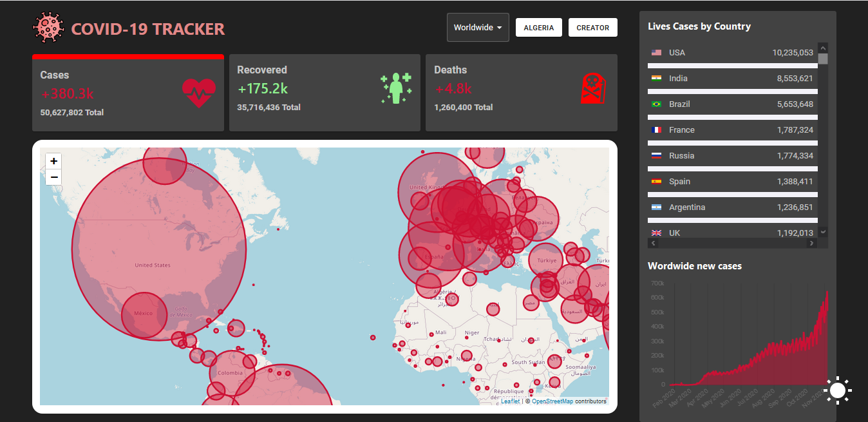Click the Wordwide new cases heading
This screenshot has height=422, width=868.
(x=695, y=266)
